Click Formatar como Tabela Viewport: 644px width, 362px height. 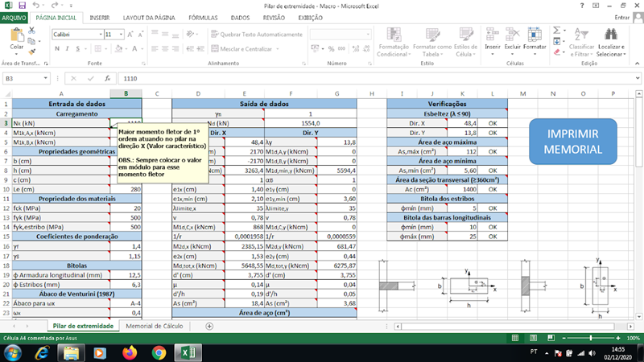tap(432, 43)
